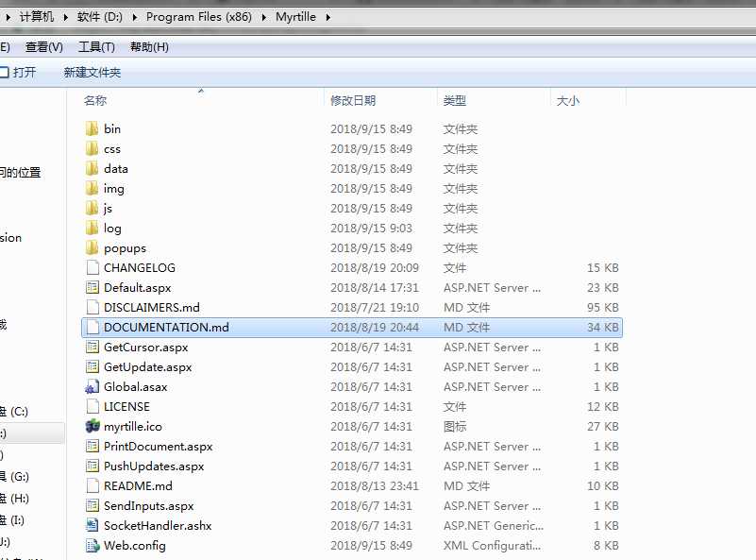
Task: Click the LICENSE file icon
Action: click(92, 406)
